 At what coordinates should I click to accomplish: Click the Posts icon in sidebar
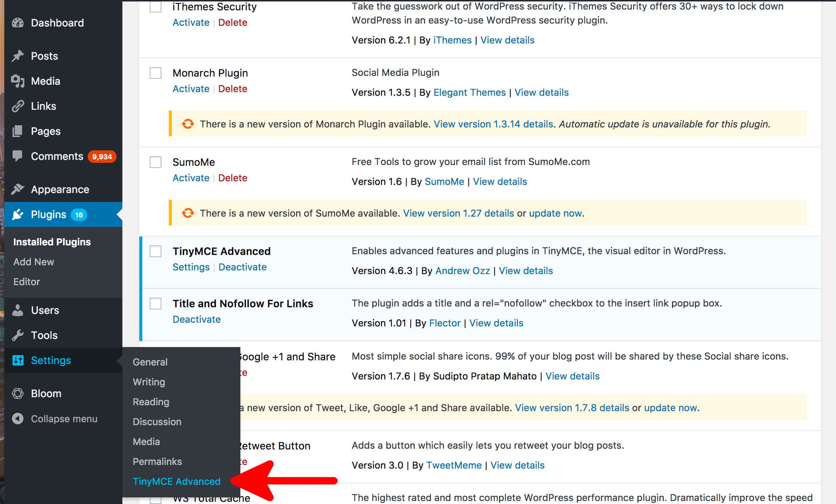click(18, 56)
